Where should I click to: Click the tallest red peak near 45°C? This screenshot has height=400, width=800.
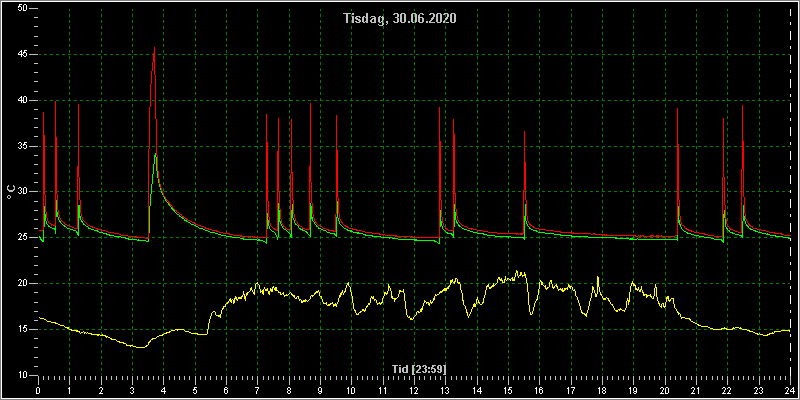[154, 48]
